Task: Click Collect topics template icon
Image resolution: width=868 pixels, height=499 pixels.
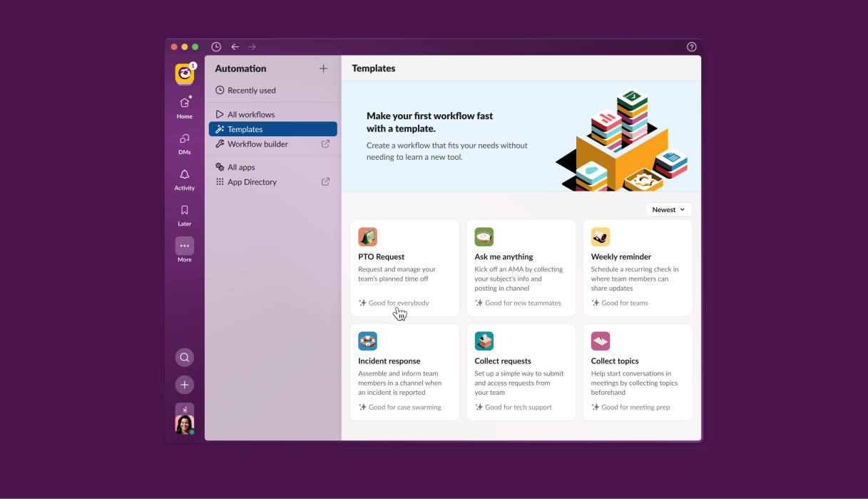Action: [x=601, y=341]
